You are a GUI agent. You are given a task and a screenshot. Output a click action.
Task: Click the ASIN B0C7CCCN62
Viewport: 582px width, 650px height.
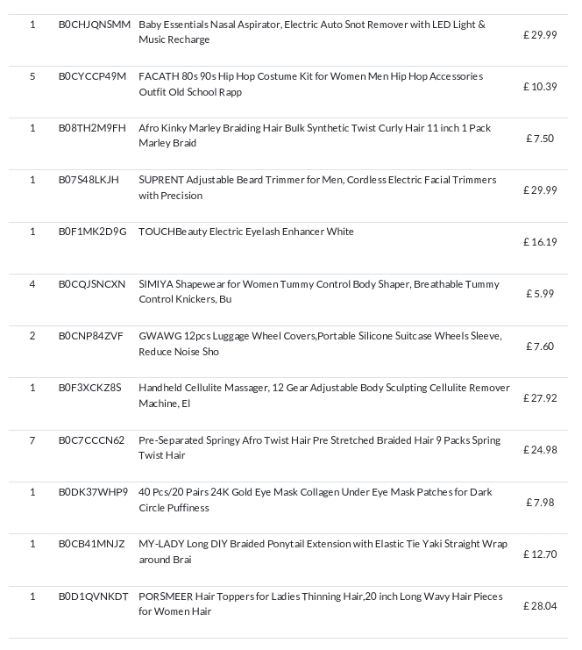(91, 440)
